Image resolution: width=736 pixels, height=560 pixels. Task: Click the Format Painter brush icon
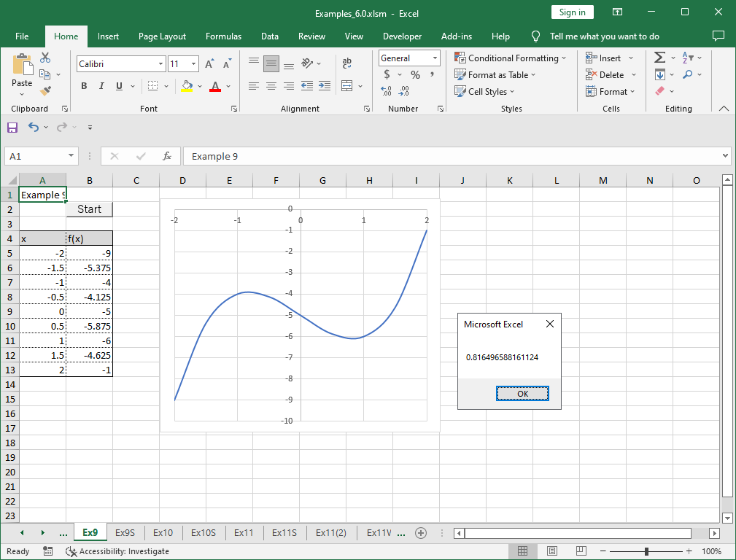pyautogui.click(x=45, y=90)
